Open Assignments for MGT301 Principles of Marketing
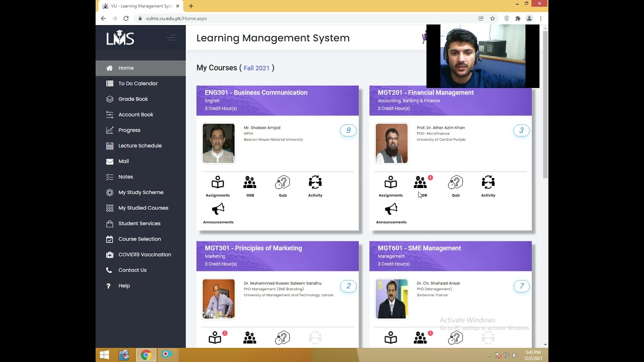The height and width of the screenshot is (362, 644). click(x=215, y=338)
